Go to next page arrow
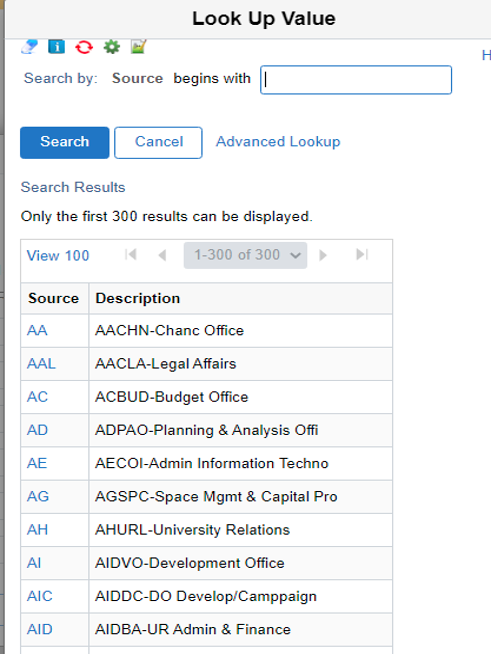This screenshot has height=654, width=492. (x=323, y=255)
